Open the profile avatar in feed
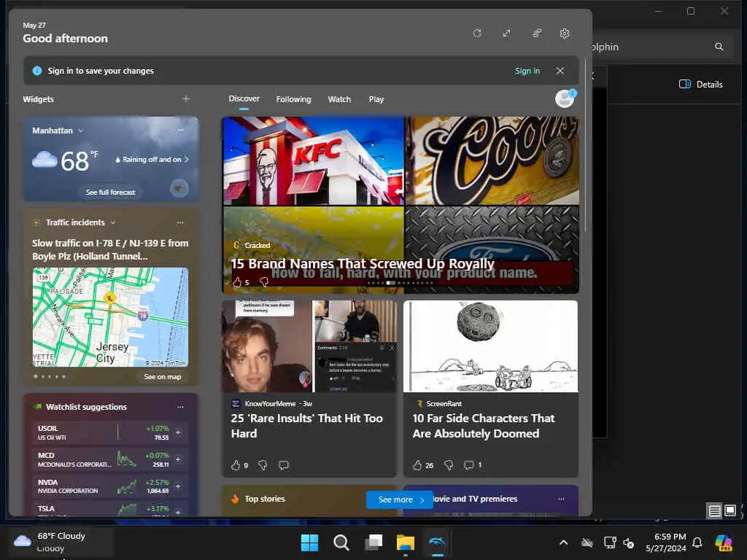Screen dimensions: 747x560 (x=565, y=98)
